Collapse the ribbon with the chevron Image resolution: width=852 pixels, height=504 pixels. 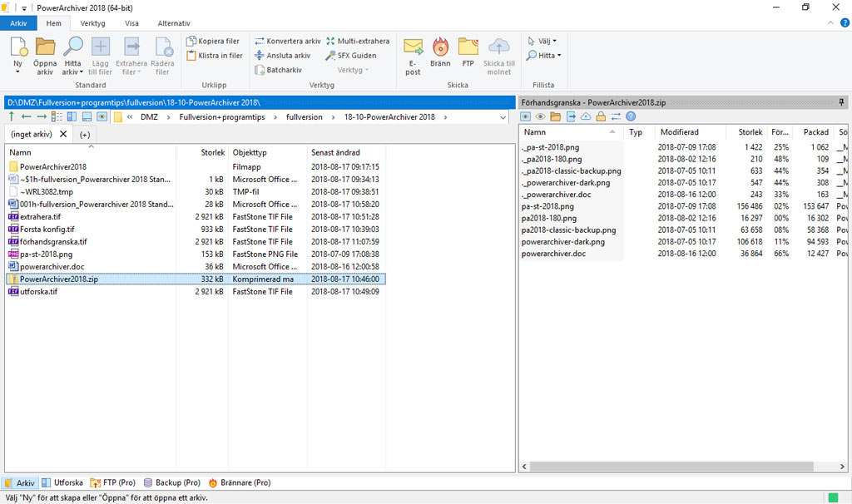pyautogui.click(x=831, y=22)
